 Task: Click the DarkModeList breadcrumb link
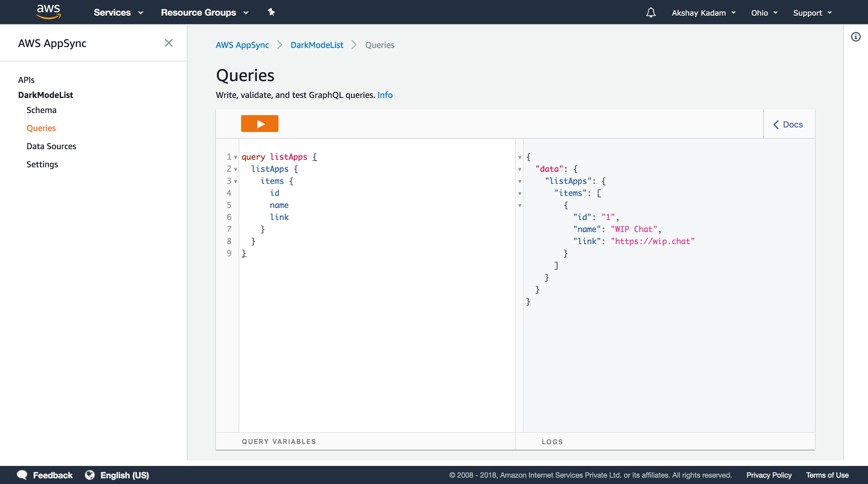coord(317,45)
